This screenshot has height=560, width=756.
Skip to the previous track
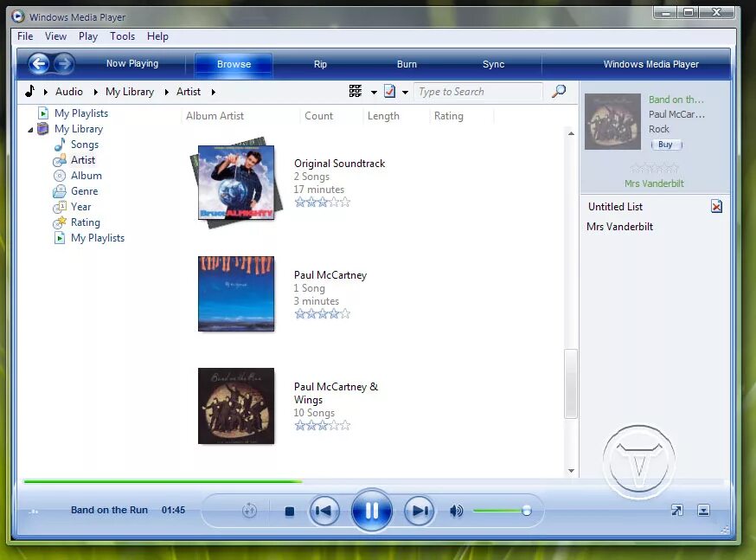coord(324,511)
